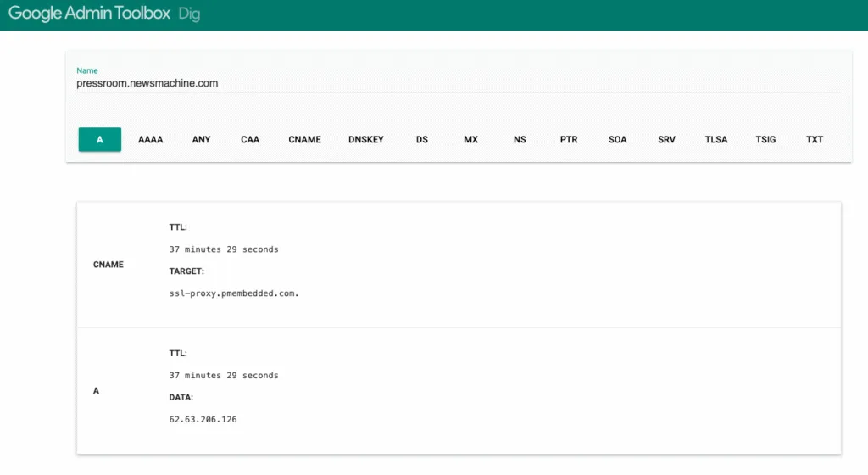Query DNSKEY records
The image size is (868, 475).
point(366,140)
